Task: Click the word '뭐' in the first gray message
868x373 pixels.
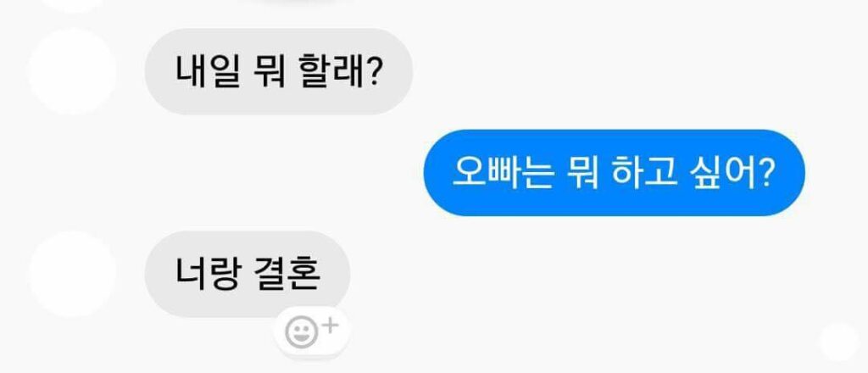Action: [269, 72]
